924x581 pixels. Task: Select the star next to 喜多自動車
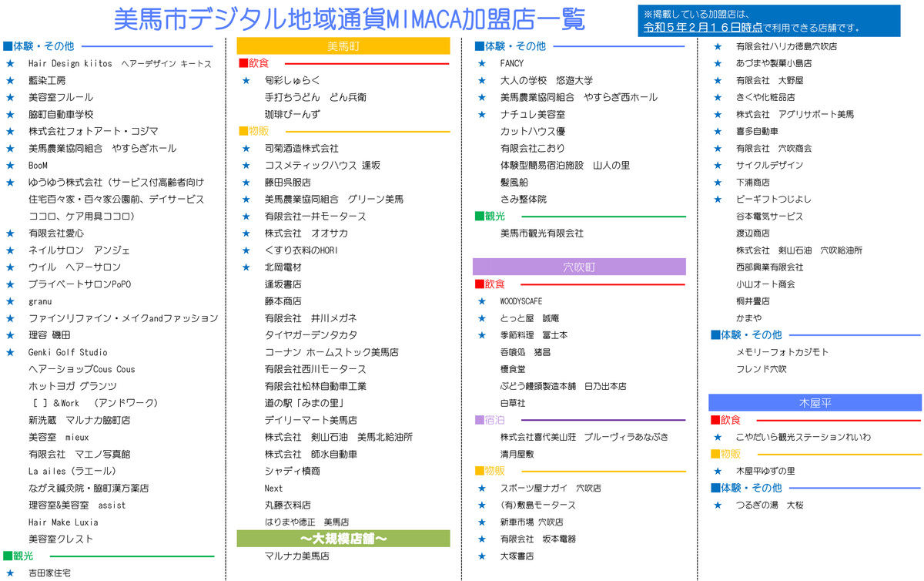point(718,131)
